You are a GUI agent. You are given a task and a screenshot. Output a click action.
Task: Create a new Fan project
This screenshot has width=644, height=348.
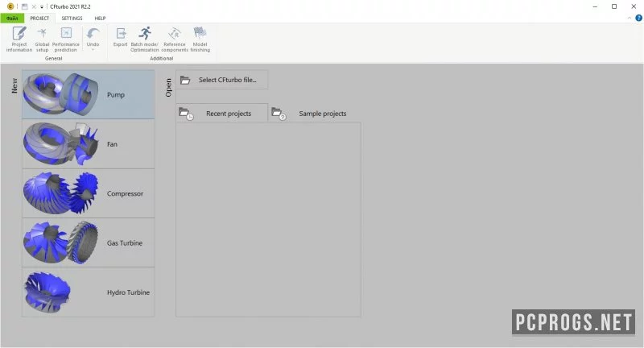(89, 144)
